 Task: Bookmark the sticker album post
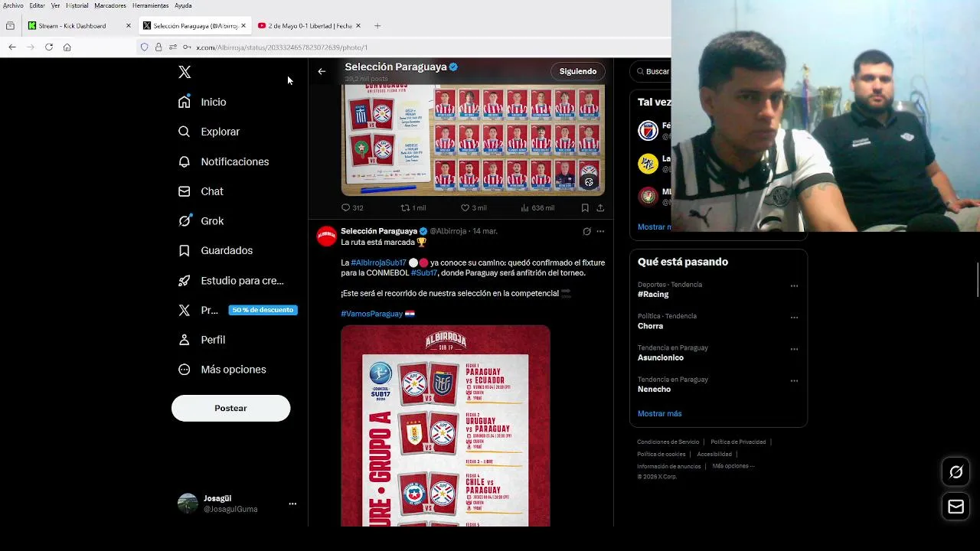coord(585,207)
